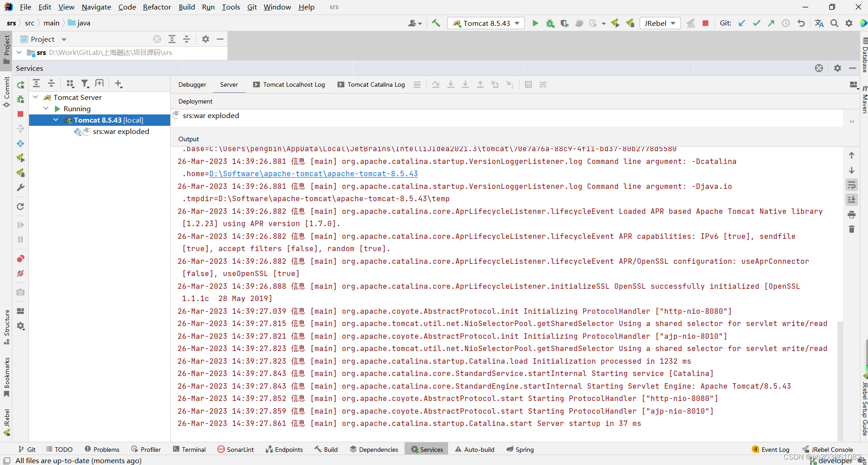Add a service with the plus icon
Screen dimensions: 868x465
coord(118,83)
